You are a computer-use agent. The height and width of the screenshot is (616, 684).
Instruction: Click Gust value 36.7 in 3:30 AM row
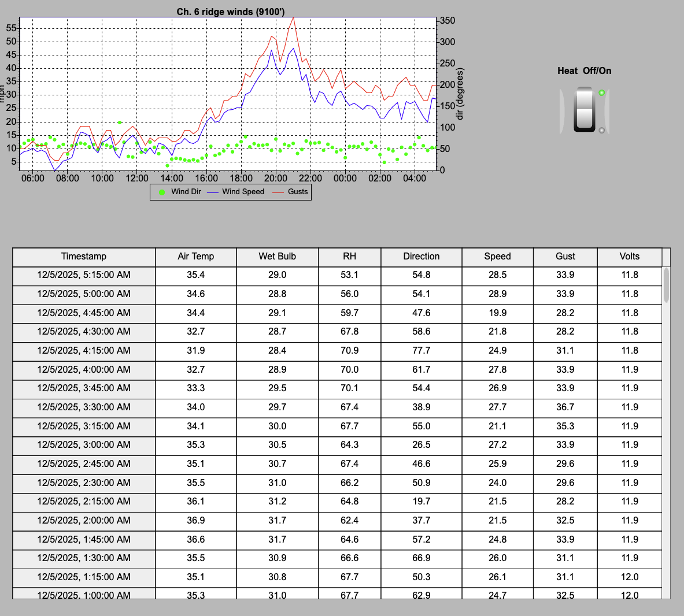565,407
